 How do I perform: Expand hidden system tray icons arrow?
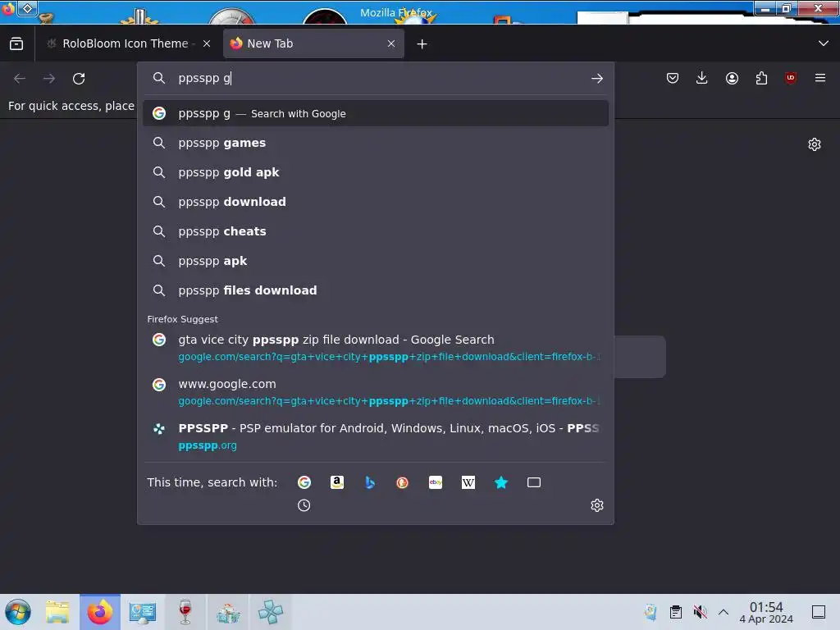click(724, 612)
